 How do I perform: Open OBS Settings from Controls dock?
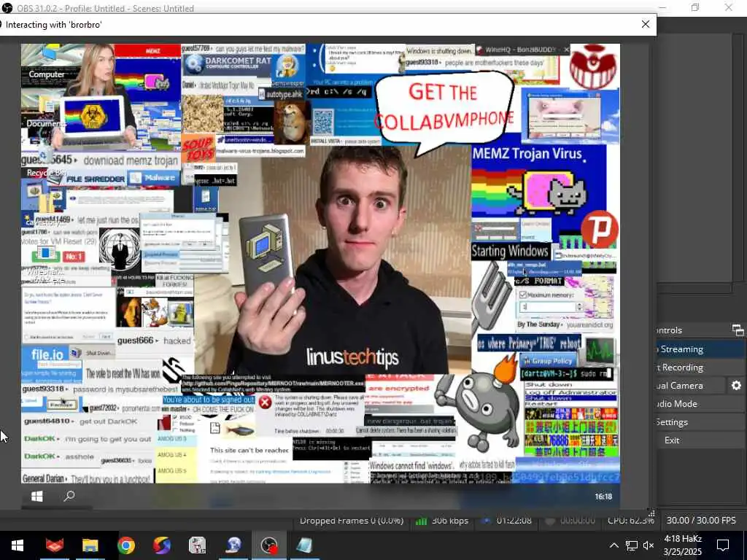(700, 422)
